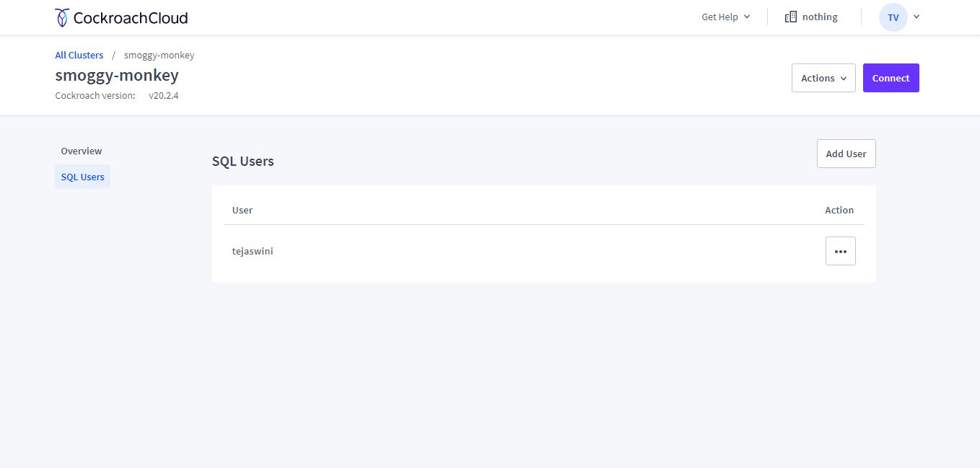980x468 pixels.
Task: Click the Action column header
Action: pos(839,210)
